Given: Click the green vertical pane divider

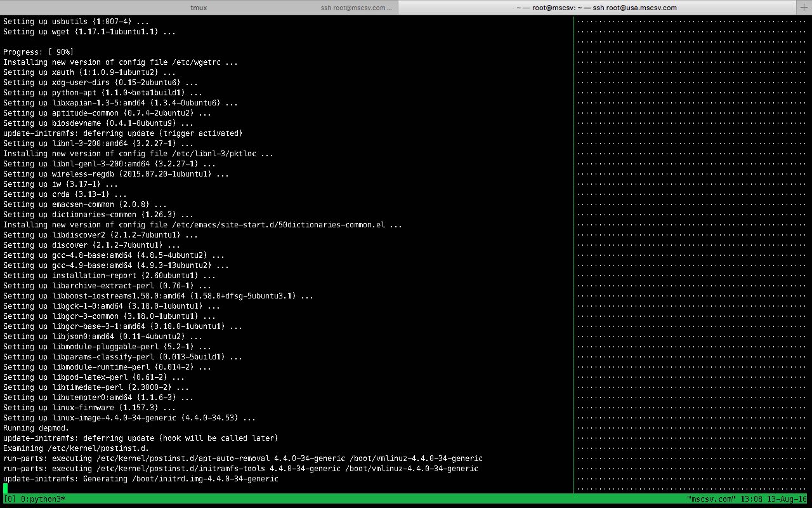Looking at the screenshot, I should [573, 254].
